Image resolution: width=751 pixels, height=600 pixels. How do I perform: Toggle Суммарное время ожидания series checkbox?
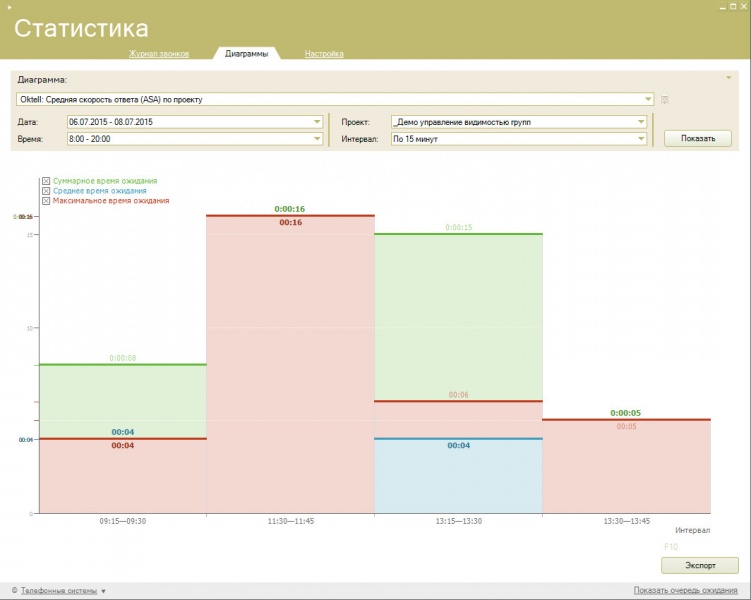pyautogui.click(x=46, y=181)
